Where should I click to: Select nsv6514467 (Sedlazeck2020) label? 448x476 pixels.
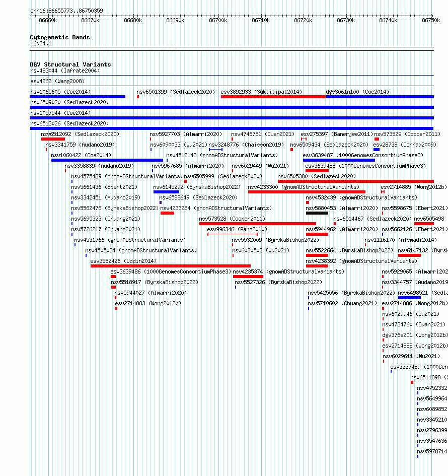[372, 219]
